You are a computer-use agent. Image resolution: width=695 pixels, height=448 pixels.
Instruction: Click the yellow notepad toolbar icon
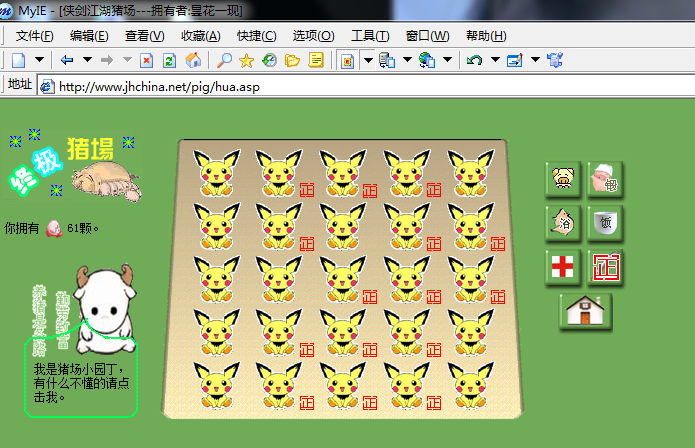(316, 59)
